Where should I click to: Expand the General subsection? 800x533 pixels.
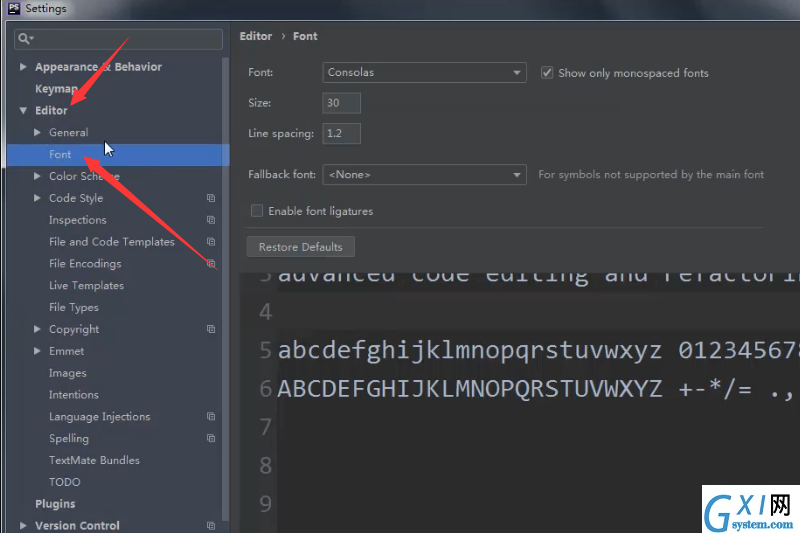[37, 132]
